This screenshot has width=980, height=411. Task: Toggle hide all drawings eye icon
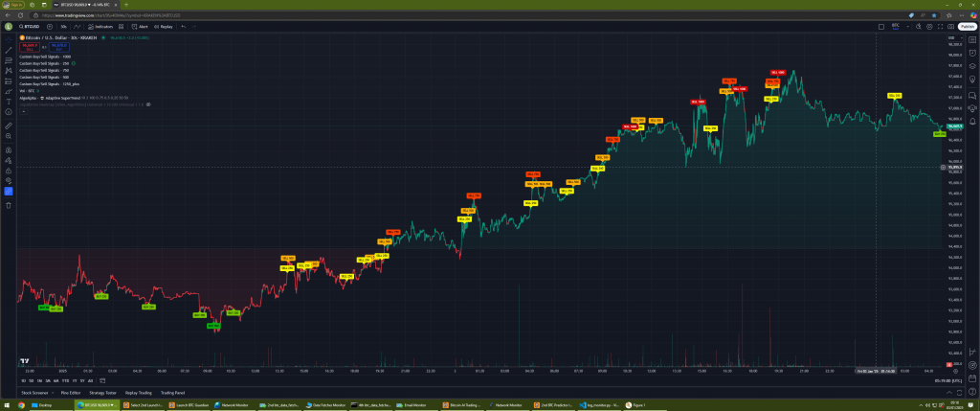(9, 180)
